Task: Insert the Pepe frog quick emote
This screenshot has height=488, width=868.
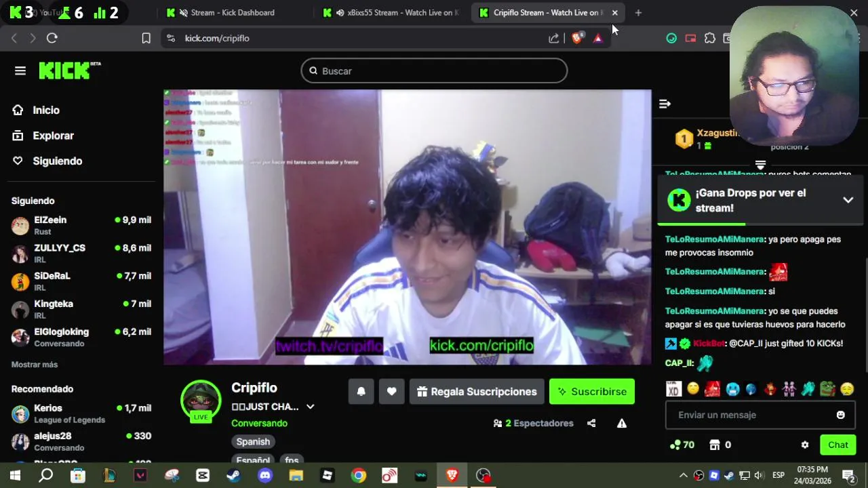Action: (x=827, y=389)
